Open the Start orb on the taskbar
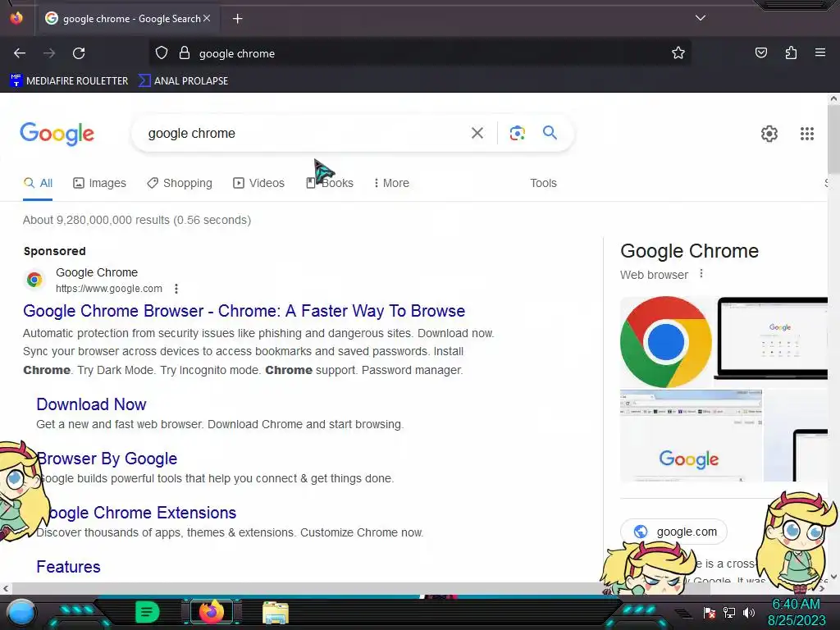The image size is (840, 630). (x=21, y=612)
